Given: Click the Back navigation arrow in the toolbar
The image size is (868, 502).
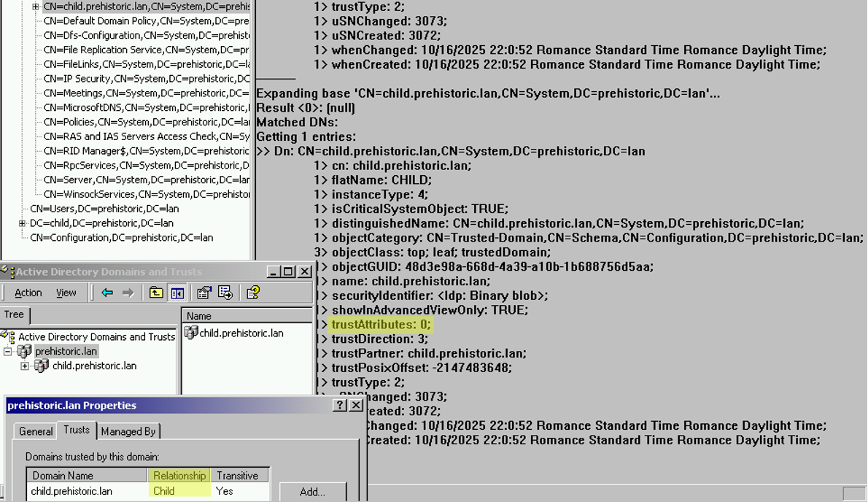Looking at the screenshot, I should (106, 293).
